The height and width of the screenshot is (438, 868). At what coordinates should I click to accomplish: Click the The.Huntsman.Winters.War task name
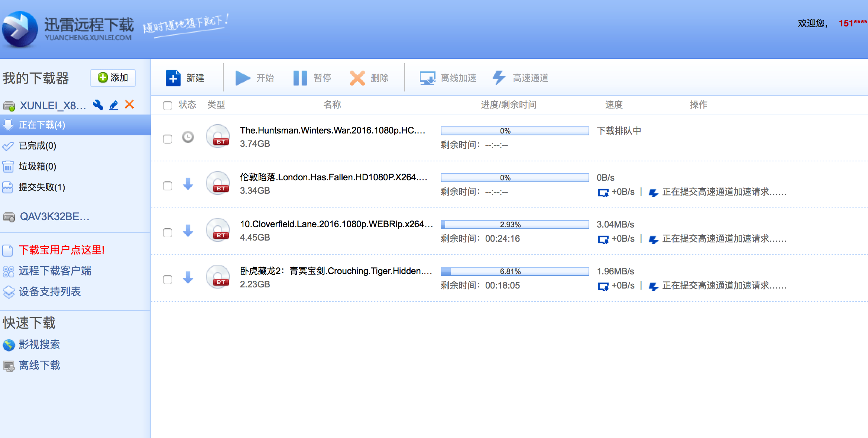click(333, 131)
